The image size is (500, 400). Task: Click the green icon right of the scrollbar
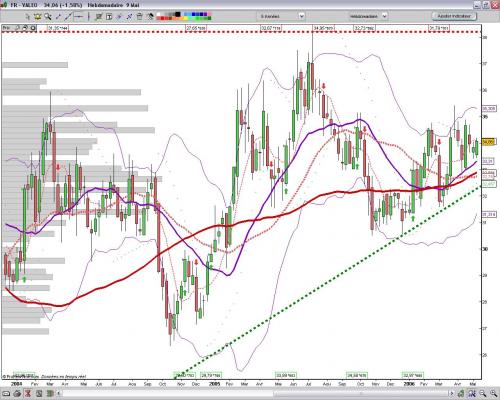pyautogui.click(x=462, y=394)
